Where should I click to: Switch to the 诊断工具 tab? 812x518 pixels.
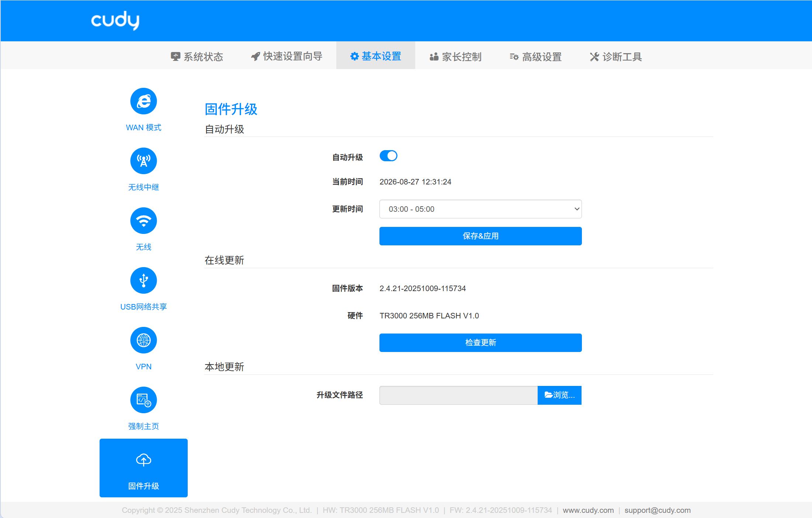616,56
